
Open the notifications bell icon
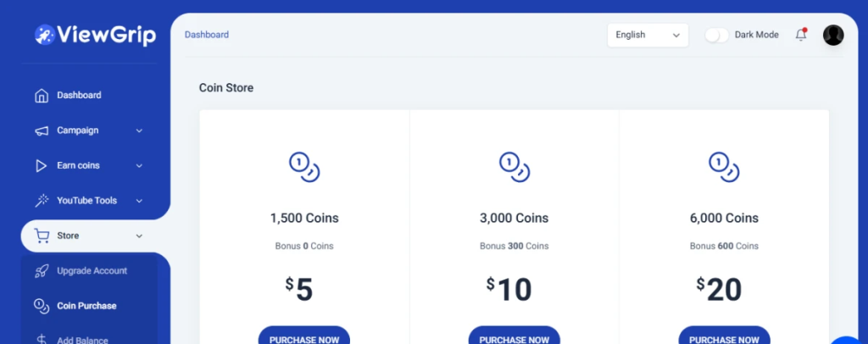pyautogui.click(x=800, y=35)
